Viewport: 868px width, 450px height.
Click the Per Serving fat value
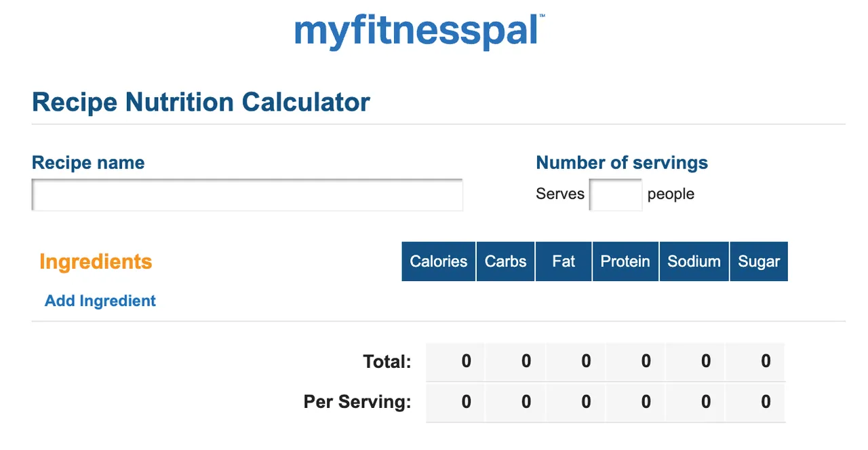tap(586, 402)
